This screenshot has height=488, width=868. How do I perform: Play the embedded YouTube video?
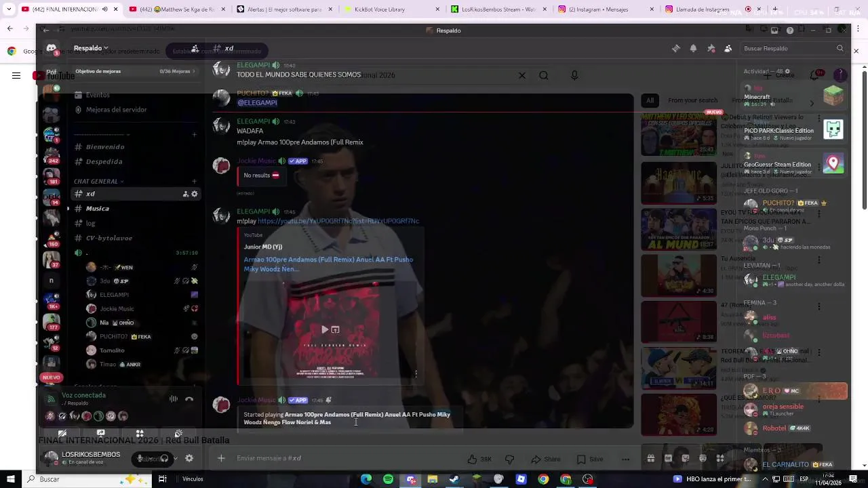325,329
